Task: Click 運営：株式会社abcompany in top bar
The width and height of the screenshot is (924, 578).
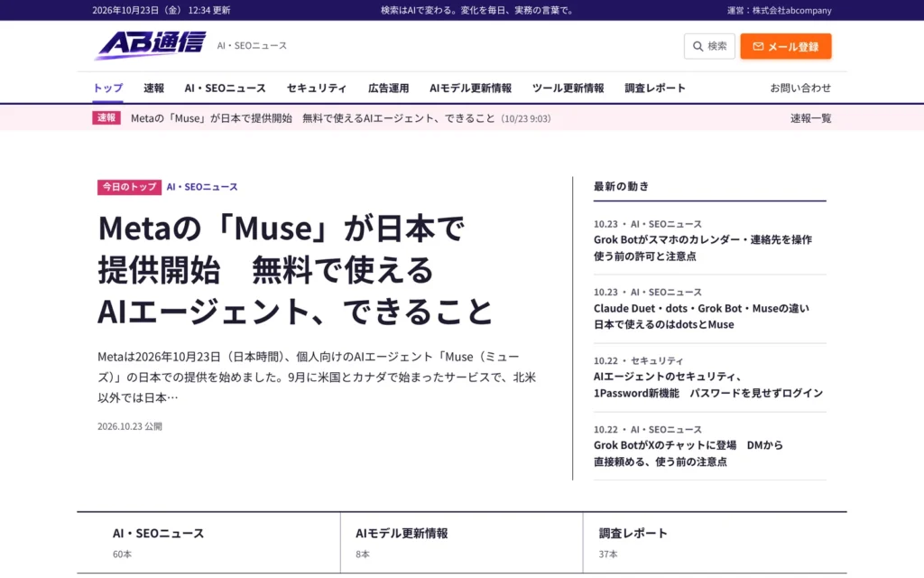Action: [779, 10]
